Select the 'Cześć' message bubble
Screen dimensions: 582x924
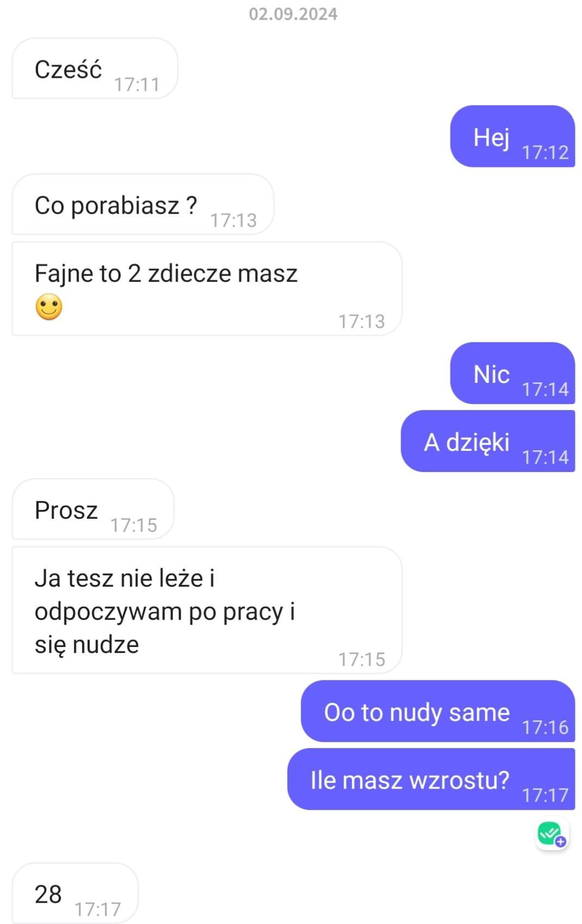95,69
